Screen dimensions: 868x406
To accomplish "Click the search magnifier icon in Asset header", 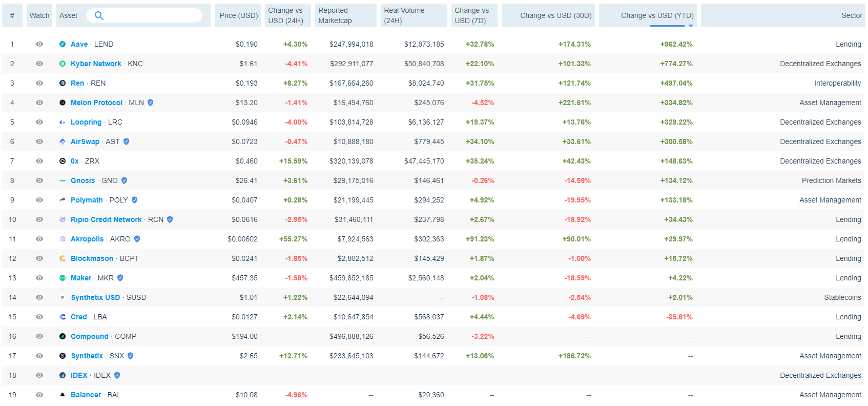I will [99, 15].
